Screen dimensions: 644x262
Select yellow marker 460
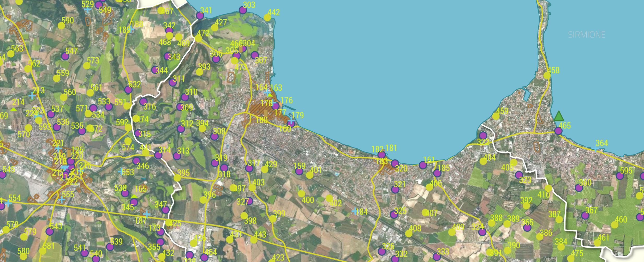[x=615, y=225]
